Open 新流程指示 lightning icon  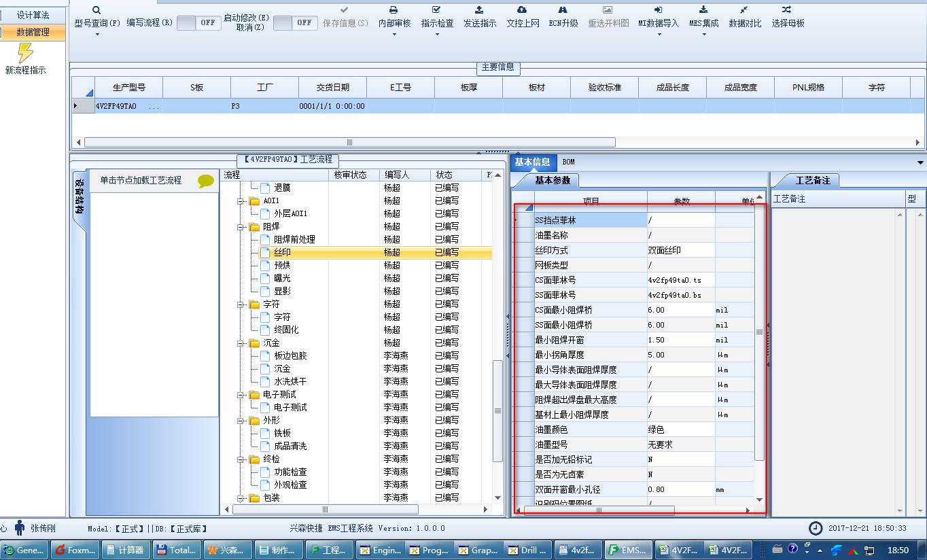25,53
